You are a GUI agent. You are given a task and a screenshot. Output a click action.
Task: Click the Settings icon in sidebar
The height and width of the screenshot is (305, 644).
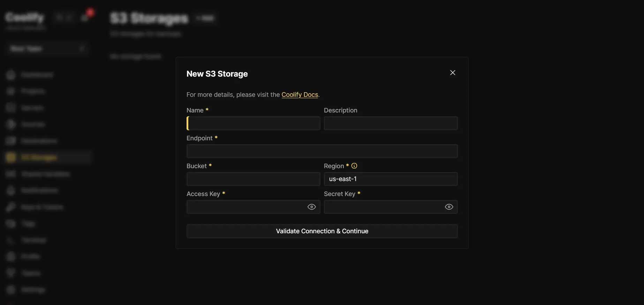pos(11,290)
